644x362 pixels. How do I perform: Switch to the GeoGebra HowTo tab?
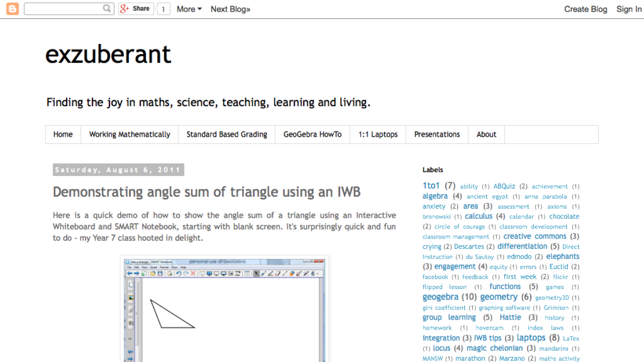click(312, 134)
